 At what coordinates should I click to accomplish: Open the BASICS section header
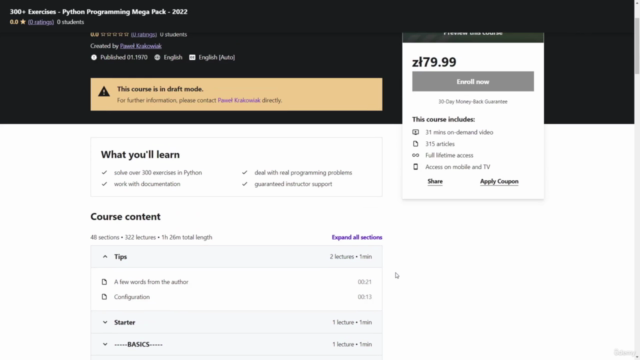pyautogui.click(x=236, y=344)
